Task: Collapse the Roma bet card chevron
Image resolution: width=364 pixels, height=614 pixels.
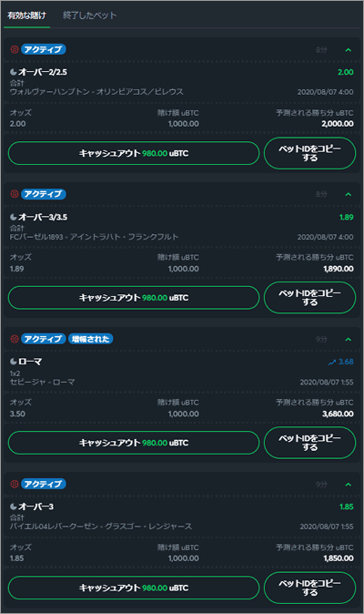Action: click(349, 340)
